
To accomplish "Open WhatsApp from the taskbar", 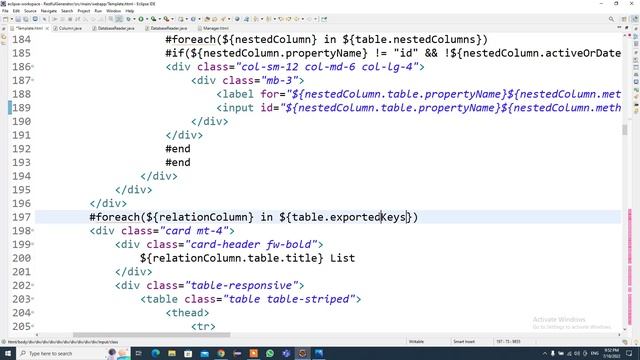I will tap(270, 353).
